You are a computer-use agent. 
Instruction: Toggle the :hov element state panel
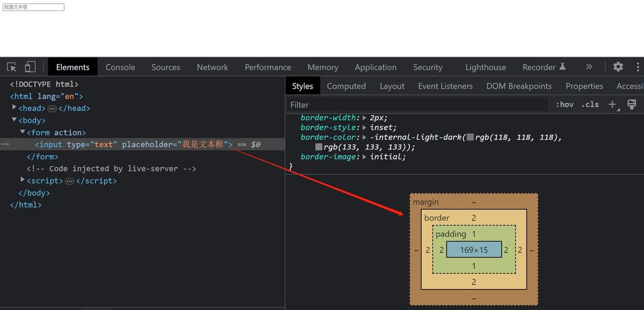564,105
